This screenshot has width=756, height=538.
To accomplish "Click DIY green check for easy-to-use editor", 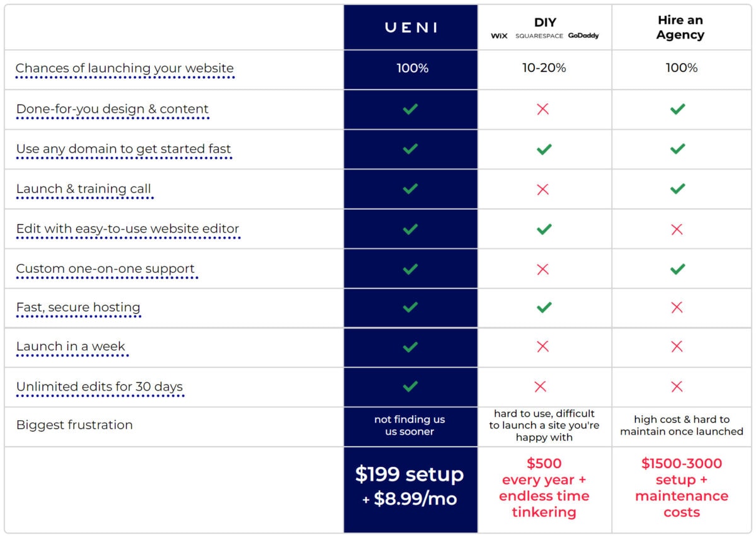I will 544,229.
